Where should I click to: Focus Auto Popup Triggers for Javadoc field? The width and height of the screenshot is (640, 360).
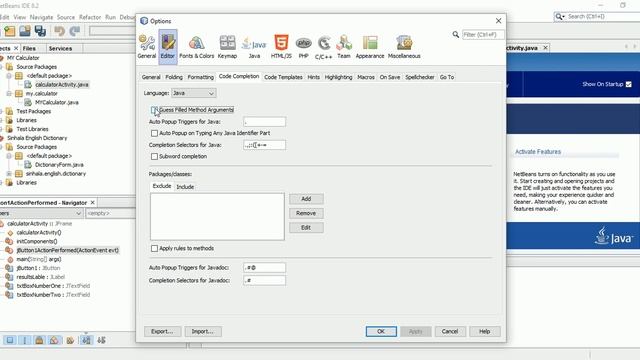coord(264,268)
